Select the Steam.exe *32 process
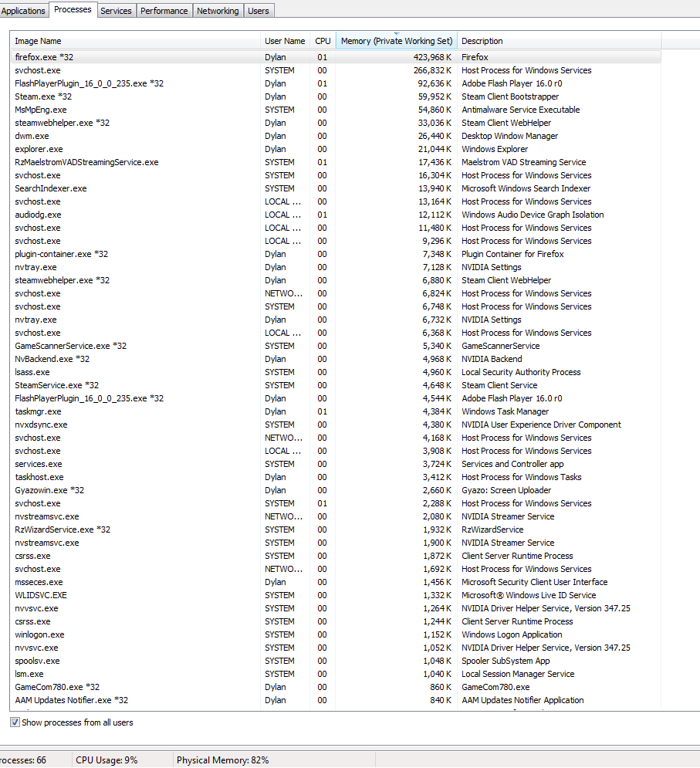This screenshot has width=700, height=768. point(336,96)
